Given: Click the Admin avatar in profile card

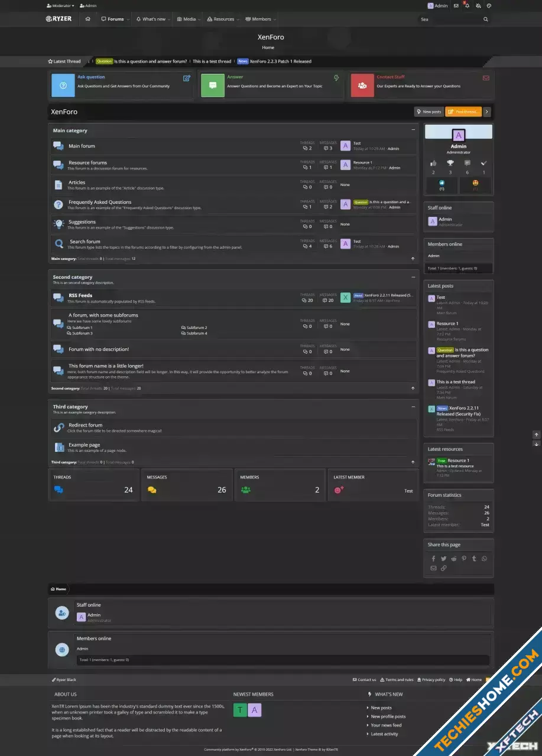Looking at the screenshot, I should pyautogui.click(x=459, y=136).
